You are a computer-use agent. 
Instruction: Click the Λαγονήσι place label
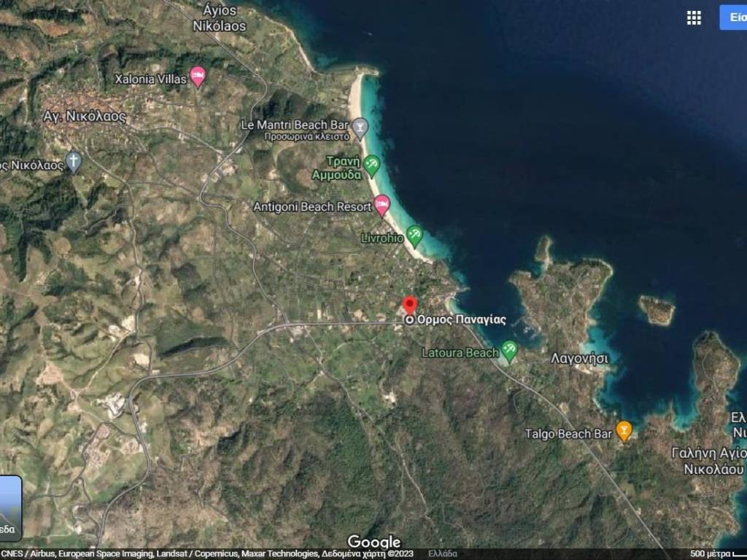[x=579, y=359]
